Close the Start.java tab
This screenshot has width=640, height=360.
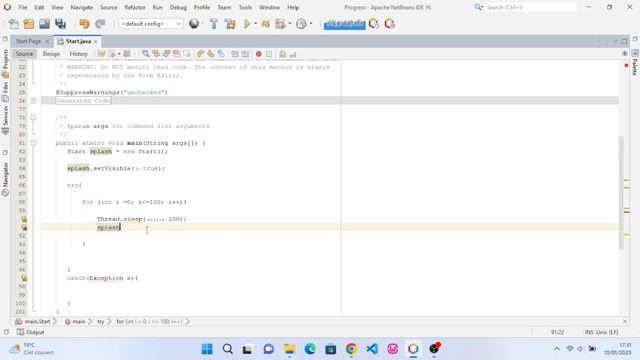coord(96,42)
